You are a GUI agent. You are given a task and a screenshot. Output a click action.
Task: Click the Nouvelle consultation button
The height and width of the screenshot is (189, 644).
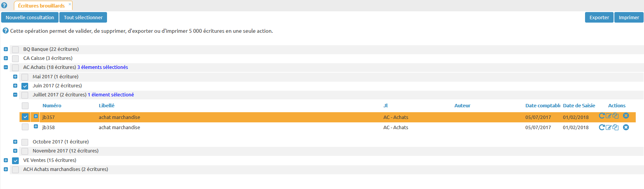point(30,17)
